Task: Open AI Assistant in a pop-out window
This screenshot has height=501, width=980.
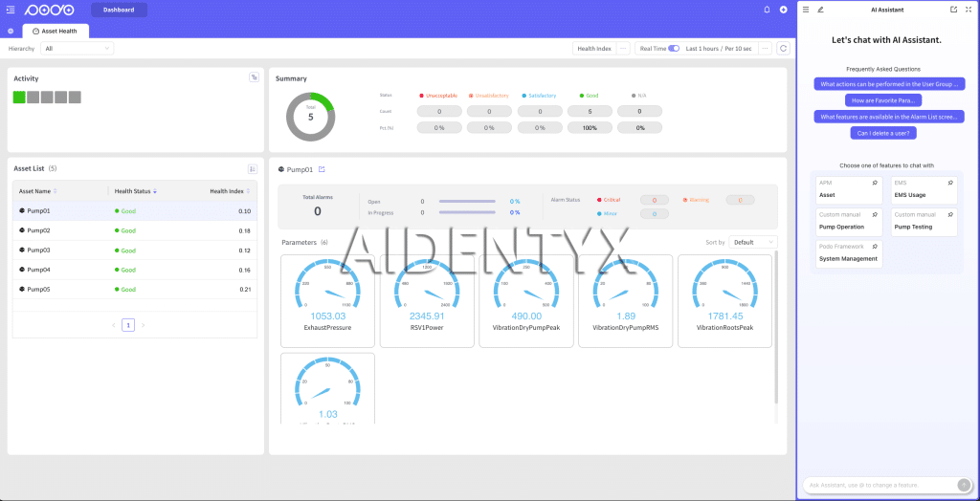Action: 953,10
